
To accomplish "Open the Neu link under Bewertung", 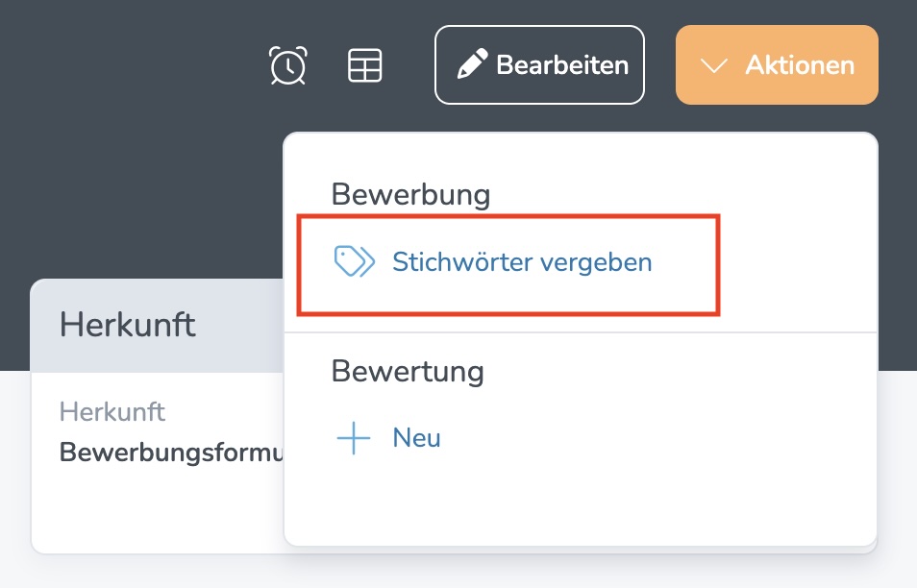I will coord(414,437).
